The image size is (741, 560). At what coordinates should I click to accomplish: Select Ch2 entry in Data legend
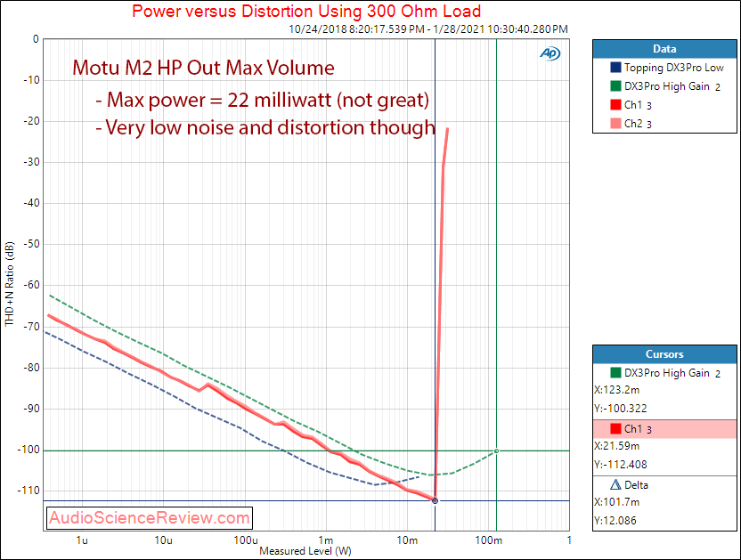638,124
